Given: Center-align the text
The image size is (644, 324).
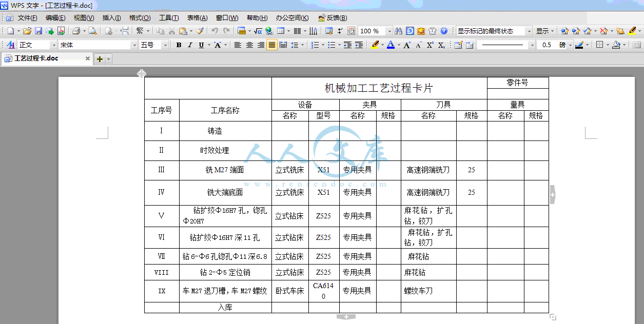Looking at the screenshot, I should click(249, 45).
